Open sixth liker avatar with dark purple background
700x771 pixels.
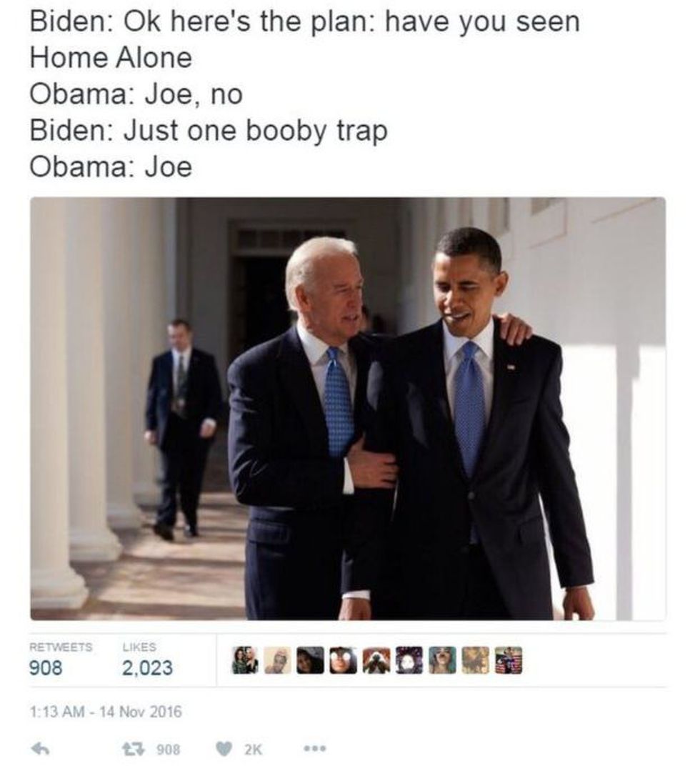[x=410, y=660]
